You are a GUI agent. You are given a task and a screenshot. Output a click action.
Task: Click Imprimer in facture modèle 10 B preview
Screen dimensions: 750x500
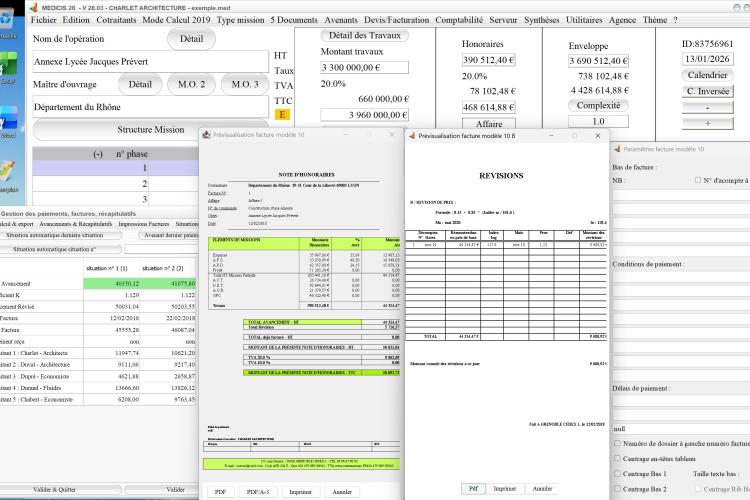[x=505, y=489]
